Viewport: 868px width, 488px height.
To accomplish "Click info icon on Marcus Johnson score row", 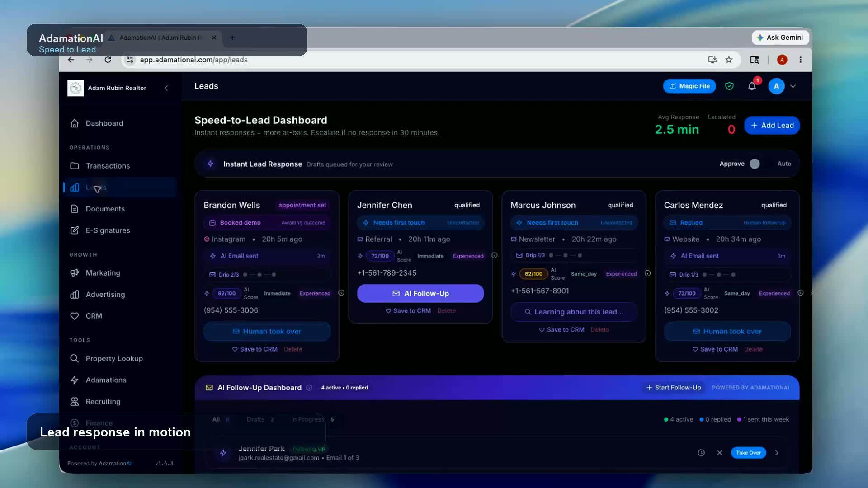I will 647,273.
